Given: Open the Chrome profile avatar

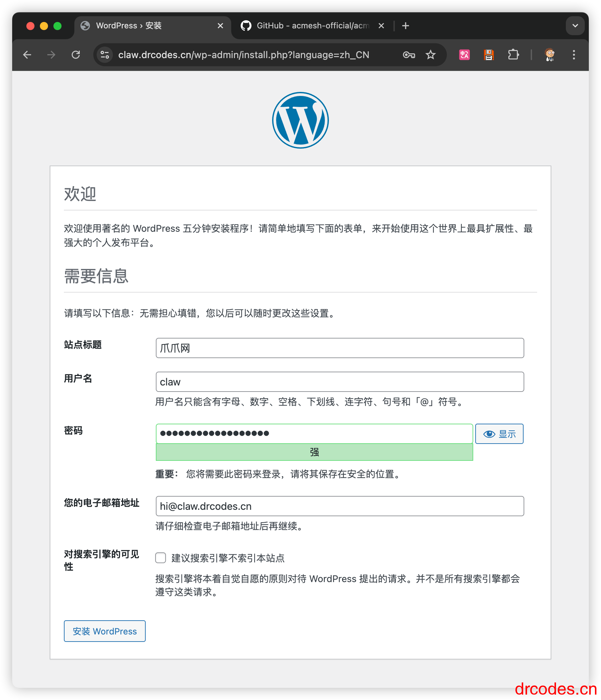Looking at the screenshot, I should (x=550, y=55).
